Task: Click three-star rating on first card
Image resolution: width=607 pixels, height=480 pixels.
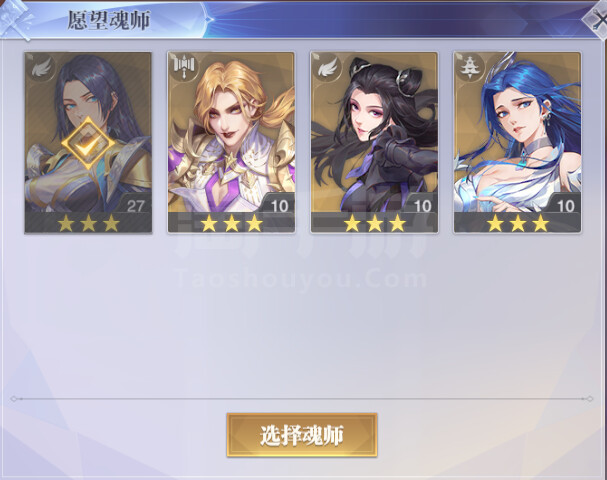Action: coord(89,223)
